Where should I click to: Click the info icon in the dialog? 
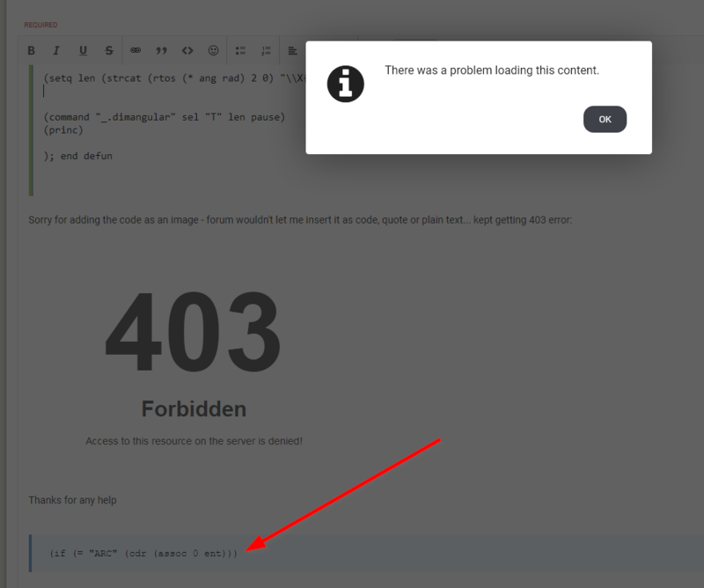[345, 84]
